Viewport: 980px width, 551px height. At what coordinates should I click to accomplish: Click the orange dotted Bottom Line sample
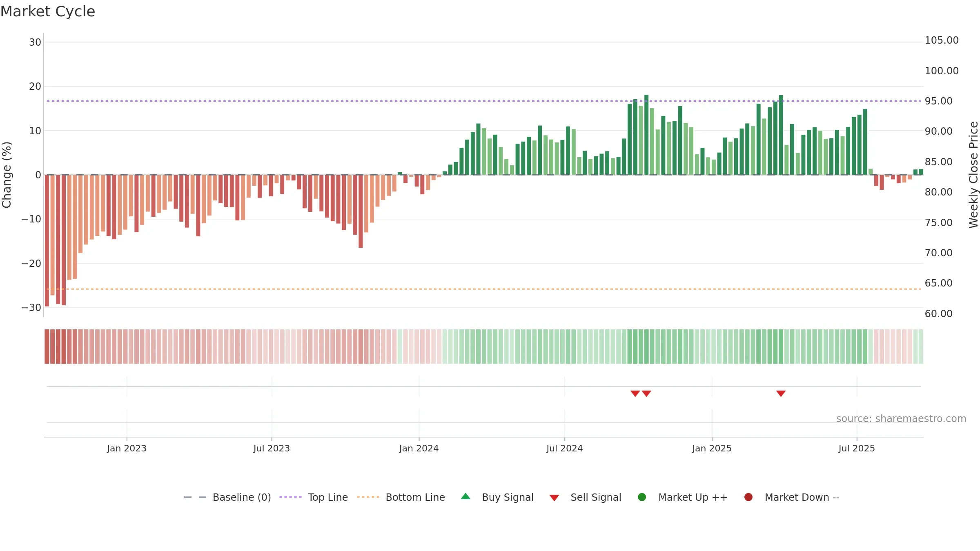(x=368, y=497)
